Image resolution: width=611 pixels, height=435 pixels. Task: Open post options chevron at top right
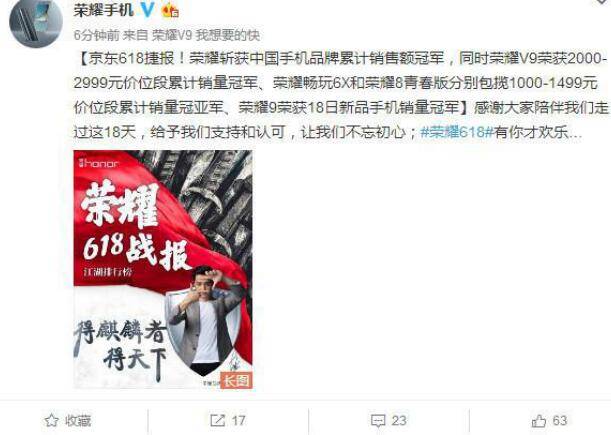[x=603, y=2]
